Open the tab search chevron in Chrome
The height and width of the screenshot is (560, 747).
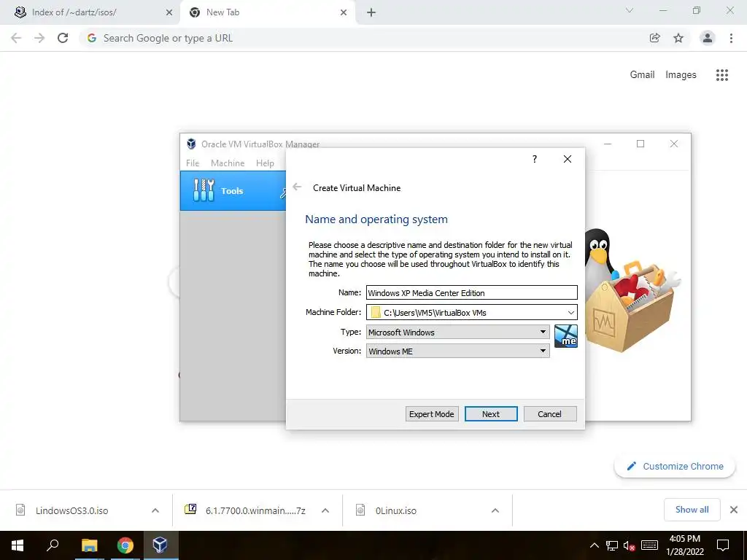coord(630,10)
